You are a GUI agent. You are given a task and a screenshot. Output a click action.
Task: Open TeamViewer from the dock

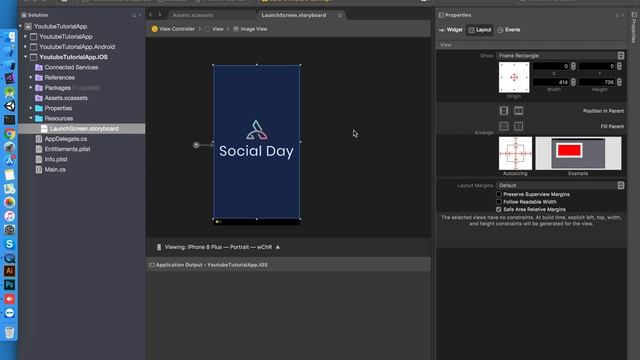coord(9,313)
